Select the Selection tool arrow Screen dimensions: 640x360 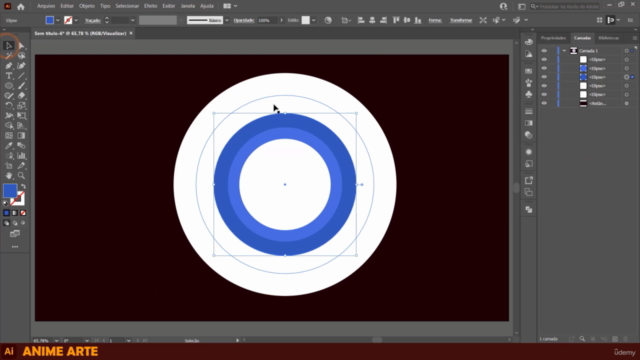[x=9, y=46]
